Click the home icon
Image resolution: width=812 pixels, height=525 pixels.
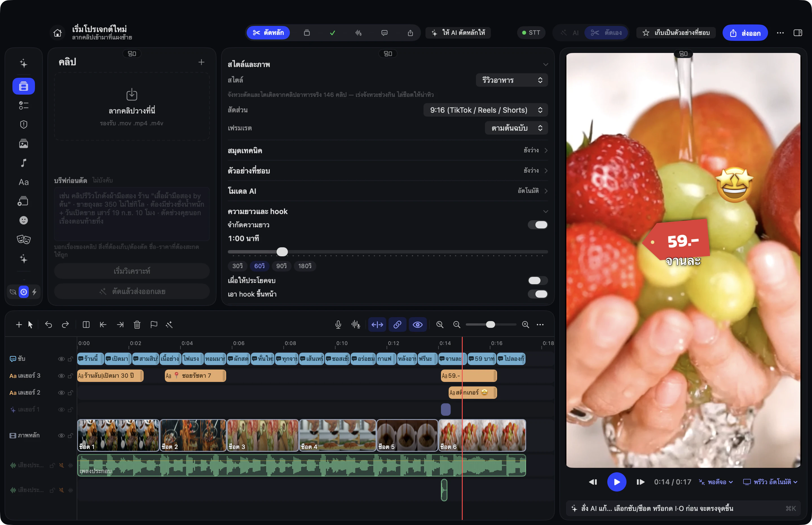[57, 33]
